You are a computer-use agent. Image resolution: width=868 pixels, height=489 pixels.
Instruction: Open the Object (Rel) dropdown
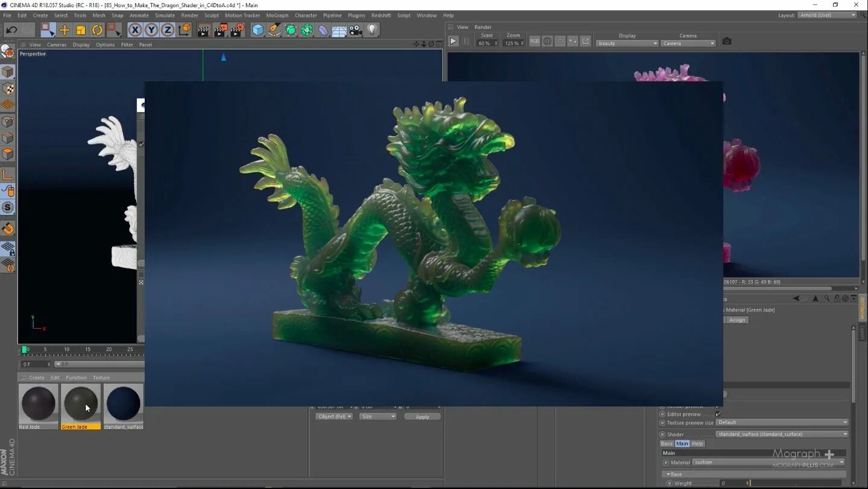[334, 417]
